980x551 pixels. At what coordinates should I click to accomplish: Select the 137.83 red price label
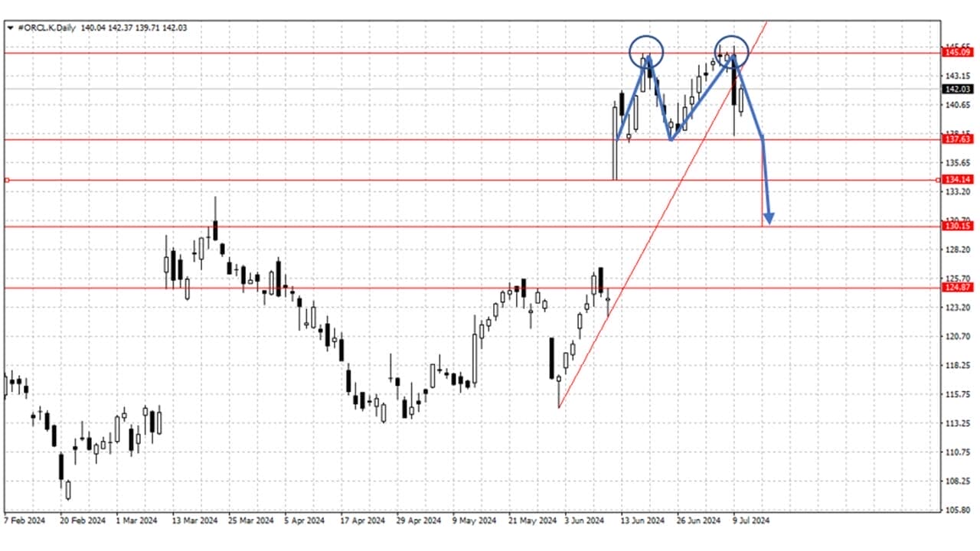958,139
